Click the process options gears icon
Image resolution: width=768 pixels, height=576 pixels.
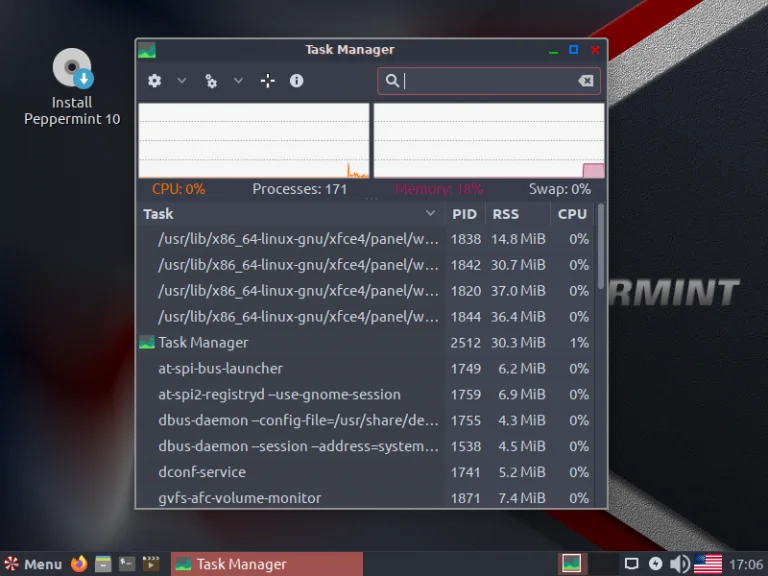click(211, 81)
